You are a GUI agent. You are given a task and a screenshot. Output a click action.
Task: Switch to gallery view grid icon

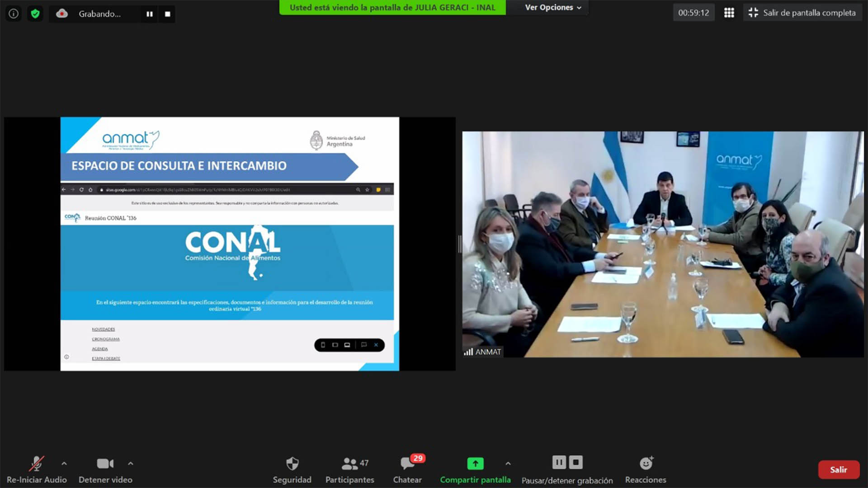729,13
